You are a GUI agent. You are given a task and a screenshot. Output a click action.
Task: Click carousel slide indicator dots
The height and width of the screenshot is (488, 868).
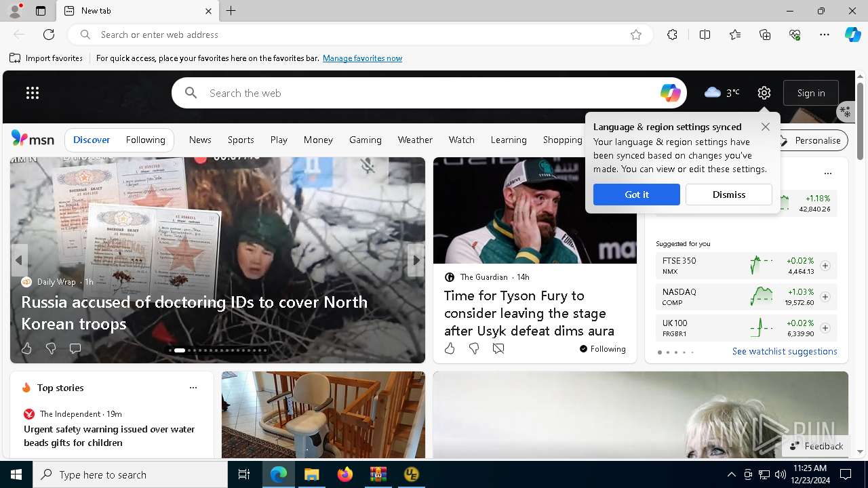point(218,350)
